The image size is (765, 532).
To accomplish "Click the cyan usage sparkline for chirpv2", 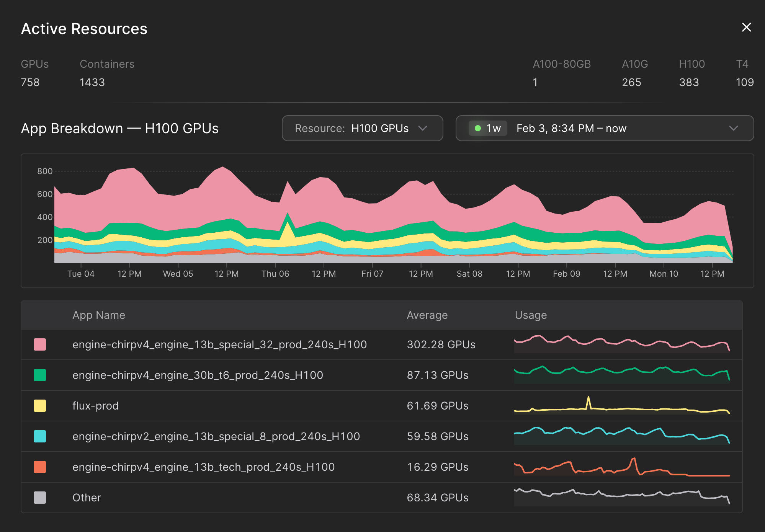I will tap(622, 436).
